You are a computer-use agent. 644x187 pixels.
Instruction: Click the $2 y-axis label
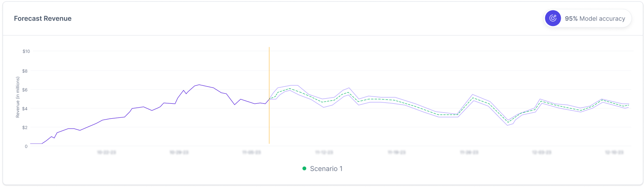click(x=26, y=127)
